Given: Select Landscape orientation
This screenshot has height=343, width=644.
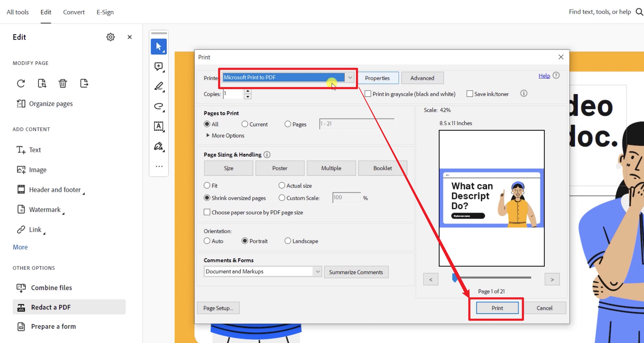Looking at the screenshot, I should point(288,241).
